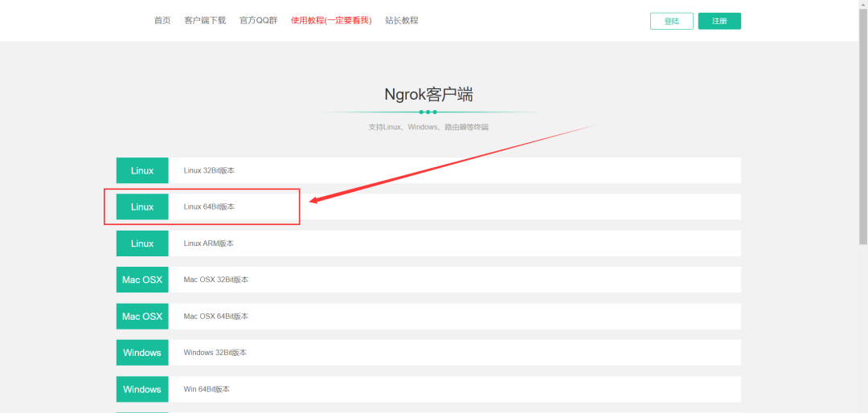Download Mac OSX 64Bit版本
Viewport: 868px width, 413px height.
(x=216, y=316)
